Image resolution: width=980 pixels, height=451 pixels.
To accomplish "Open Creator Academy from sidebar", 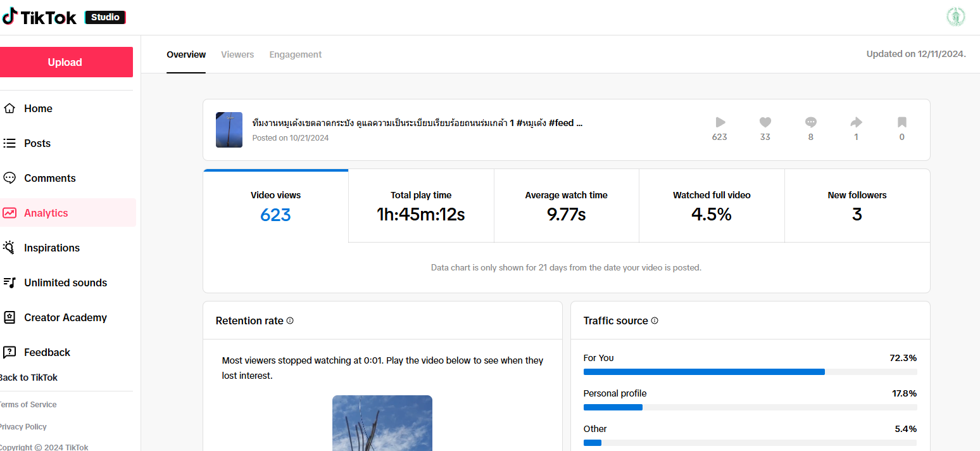I will (65, 317).
